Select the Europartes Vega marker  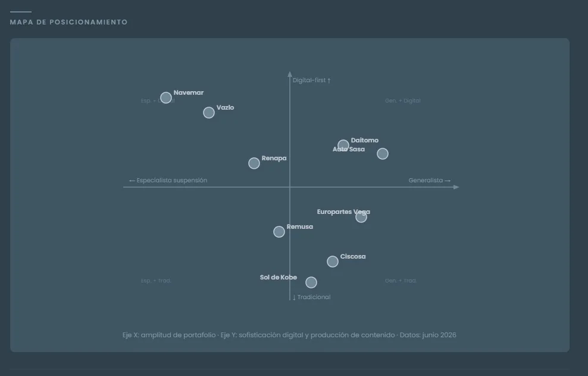point(361,217)
